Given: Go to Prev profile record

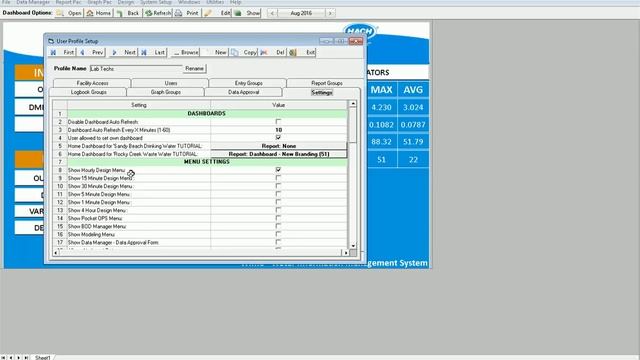Looking at the screenshot, I should coord(92,52).
